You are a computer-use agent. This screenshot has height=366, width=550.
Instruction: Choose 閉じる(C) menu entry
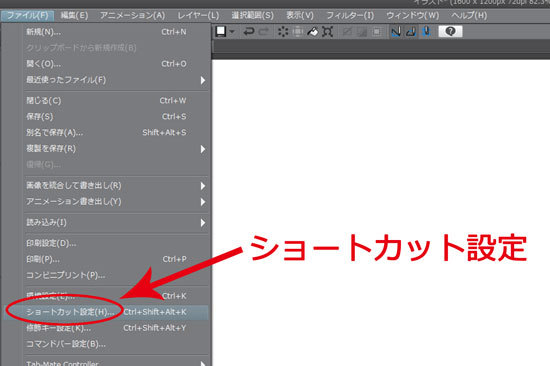click(107, 101)
